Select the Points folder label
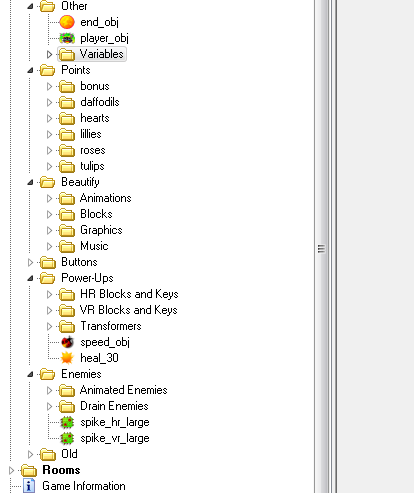The height and width of the screenshot is (493, 414). 76,70
